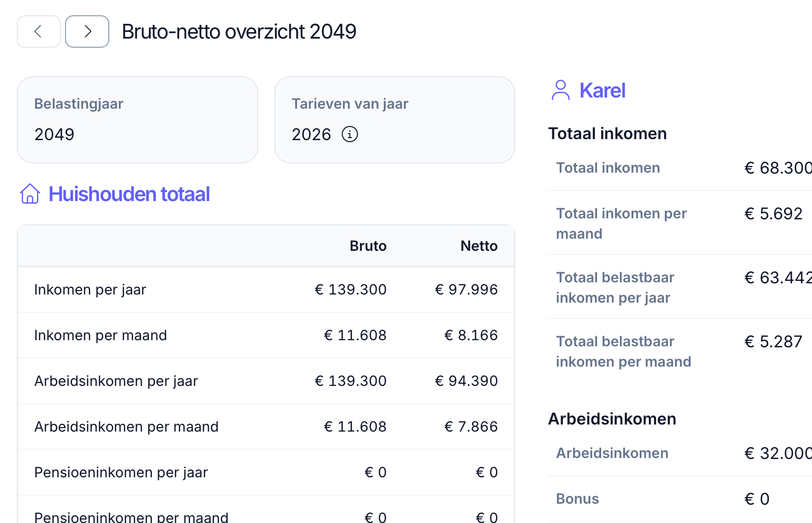This screenshot has width=812, height=523.
Task: Click the house icon beside Huishouden totaal
Action: click(30, 194)
